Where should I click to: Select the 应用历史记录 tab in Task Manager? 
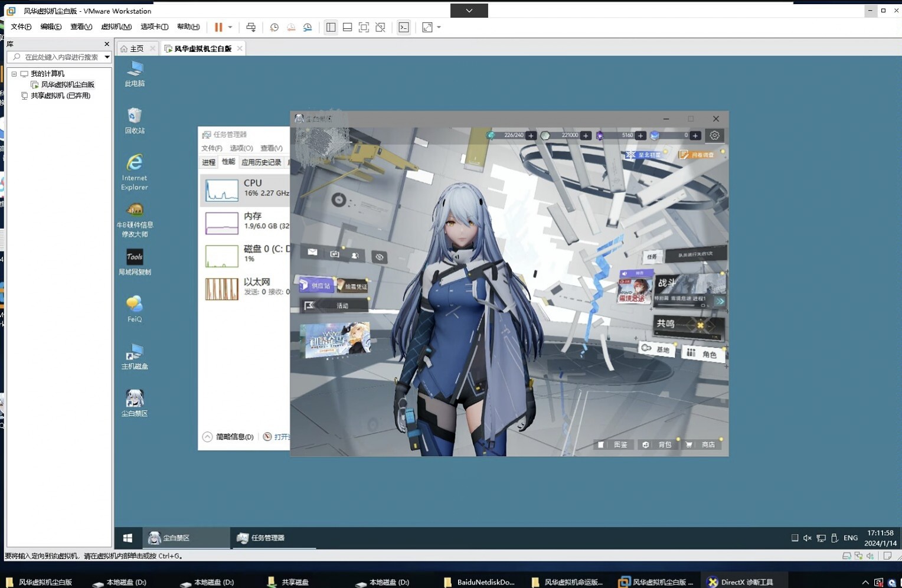pyautogui.click(x=262, y=162)
